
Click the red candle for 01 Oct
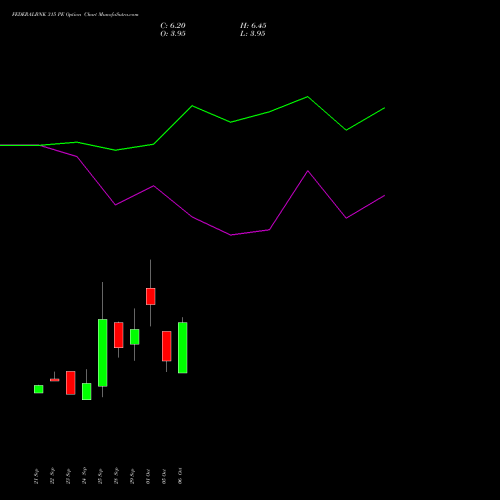151,296
